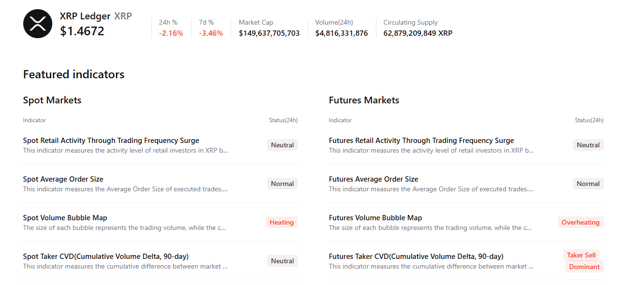Click the Volume(24h) value $4,816,331,876

tap(342, 33)
